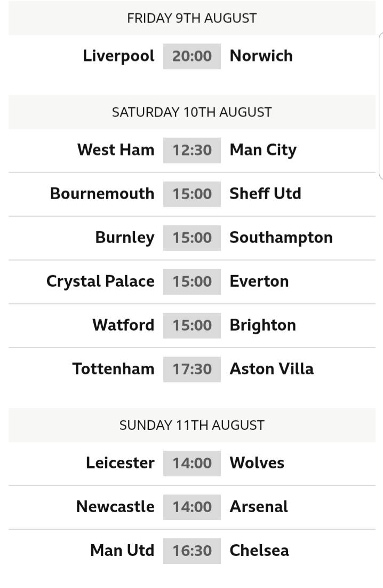Click Everton team name
The height and width of the screenshot is (588, 383).
pyautogui.click(x=259, y=281)
